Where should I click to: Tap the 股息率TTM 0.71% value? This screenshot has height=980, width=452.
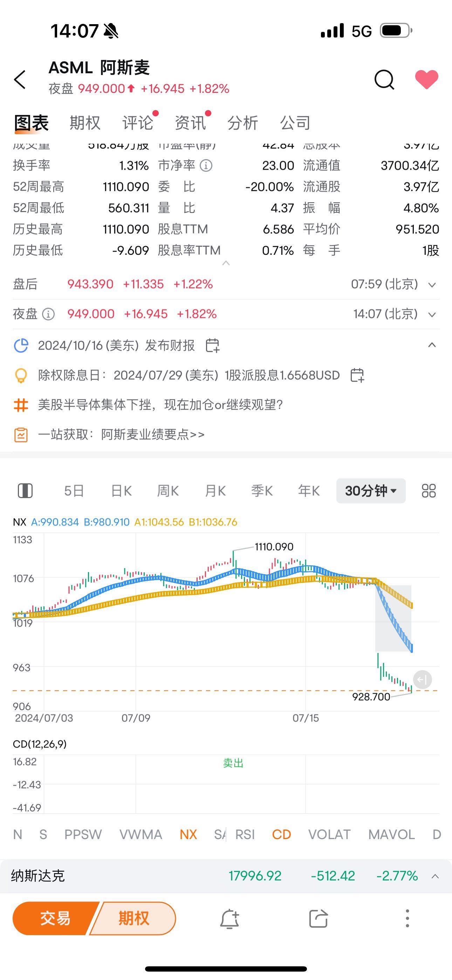point(278,250)
